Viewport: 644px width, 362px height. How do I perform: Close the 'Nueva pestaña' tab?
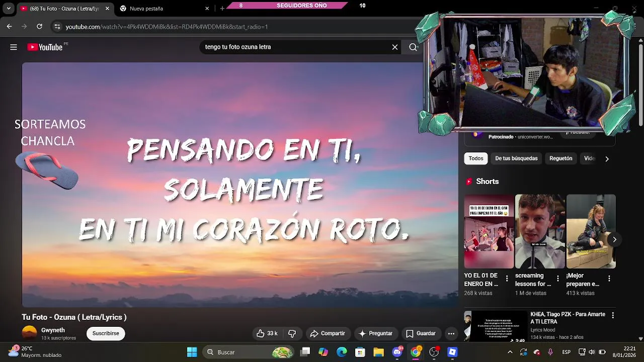(x=207, y=9)
